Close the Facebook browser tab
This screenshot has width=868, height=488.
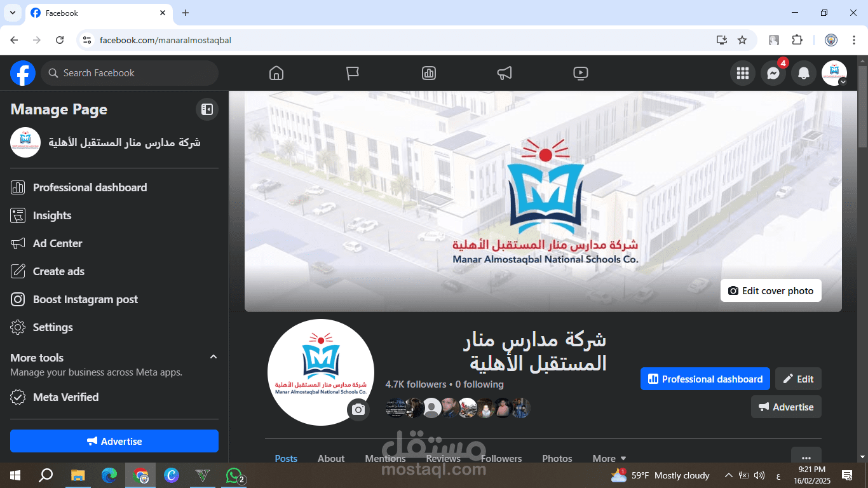[163, 13]
